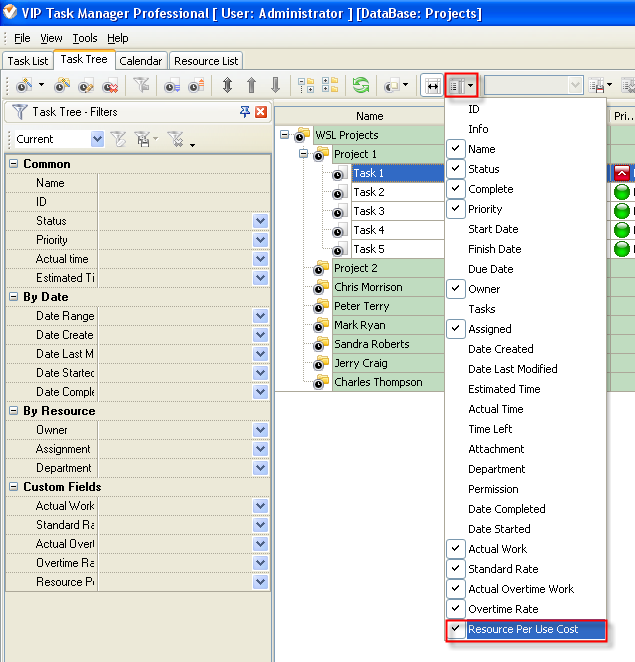Close the Task Tree Filters panel

pyautogui.click(x=261, y=112)
